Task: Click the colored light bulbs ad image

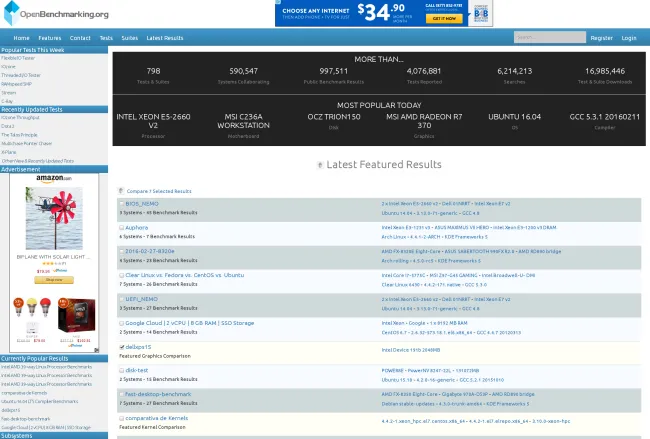Action: click(x=32, y=308)
